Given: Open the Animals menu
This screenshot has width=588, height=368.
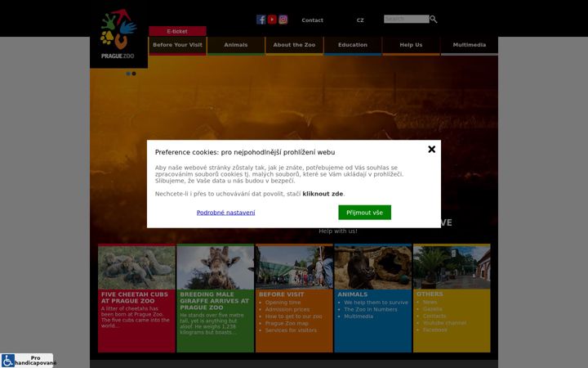Looking at the screenshot, I should pos(236,45).
